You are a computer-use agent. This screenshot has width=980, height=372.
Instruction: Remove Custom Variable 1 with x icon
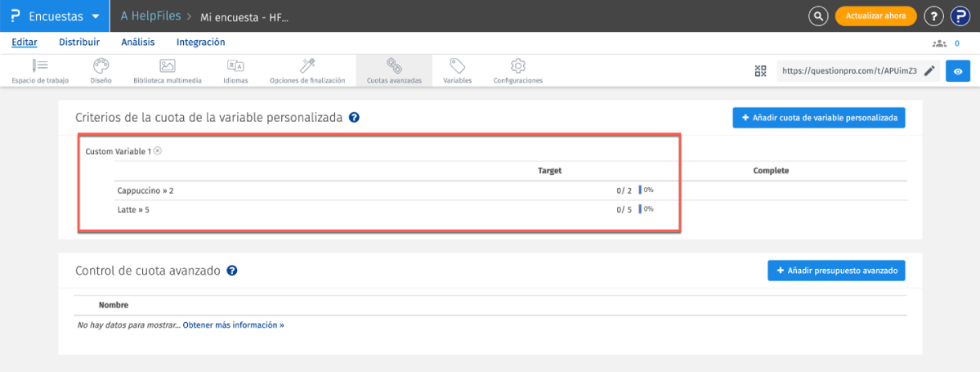pos(158,151)
